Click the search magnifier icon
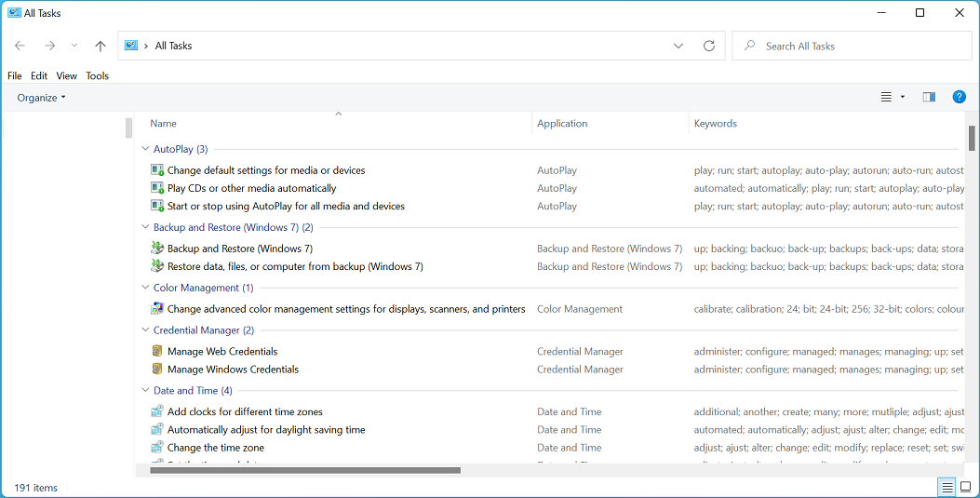Image resolution: width=980 pixels, height=498 pixels. click(x=749, y=46)
